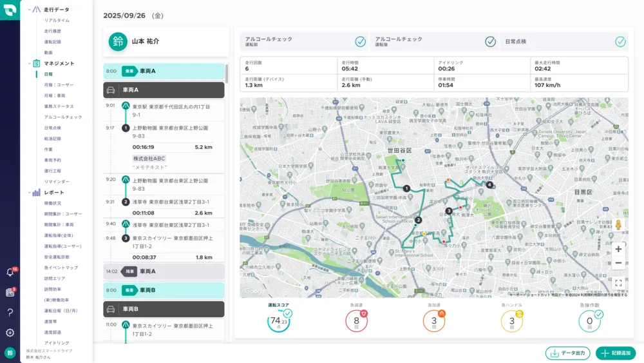644x363 pixels.
Task: Click the データ出力 button
Action: point(567,353)
